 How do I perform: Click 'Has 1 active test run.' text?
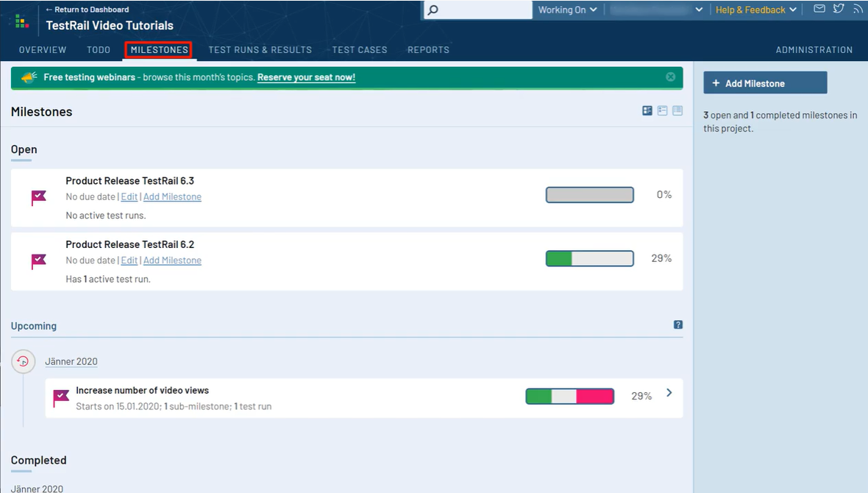click(108, 279)
